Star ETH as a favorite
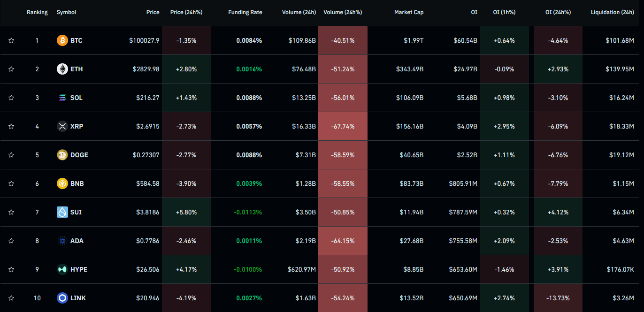Screen dimensions: 644x312 point(11,69)
